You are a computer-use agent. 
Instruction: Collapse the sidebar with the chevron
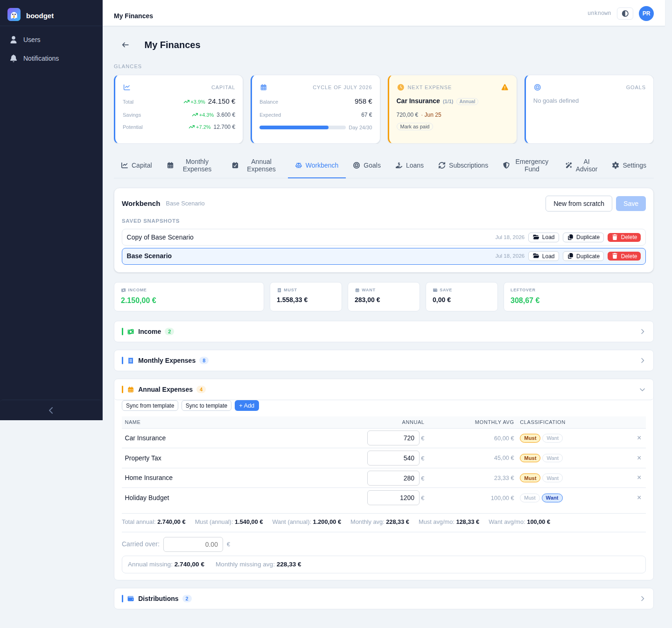(51, 410)
